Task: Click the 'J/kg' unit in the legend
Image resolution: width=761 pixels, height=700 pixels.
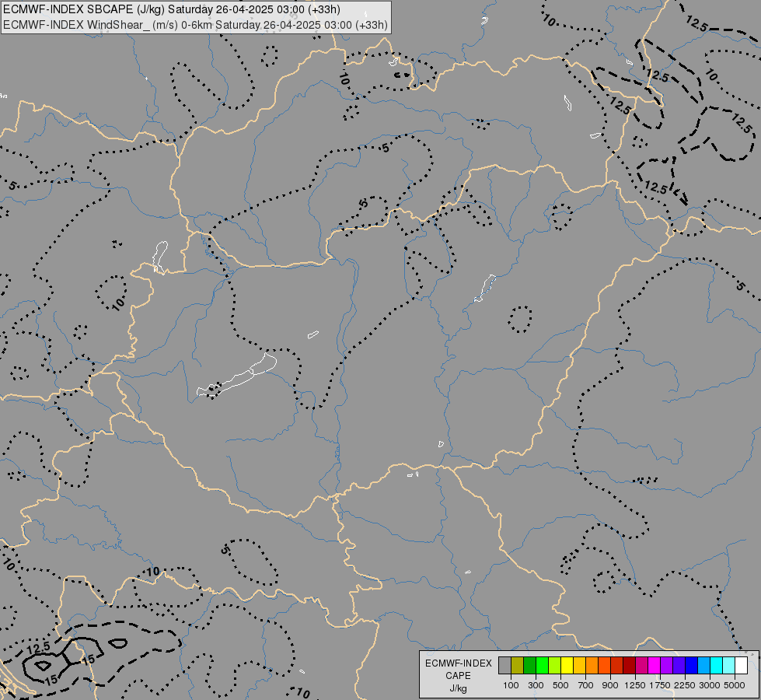Action: tap(458, 688)
